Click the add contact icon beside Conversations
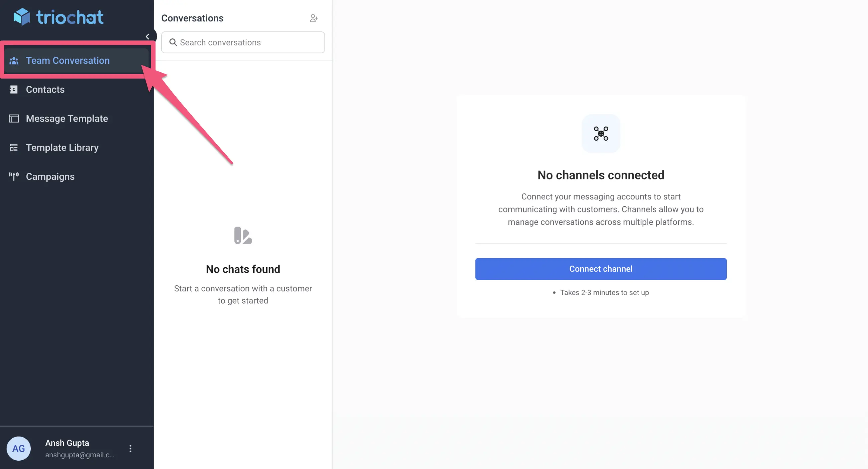The image size is (868, 469). click(x=314, y=18)
